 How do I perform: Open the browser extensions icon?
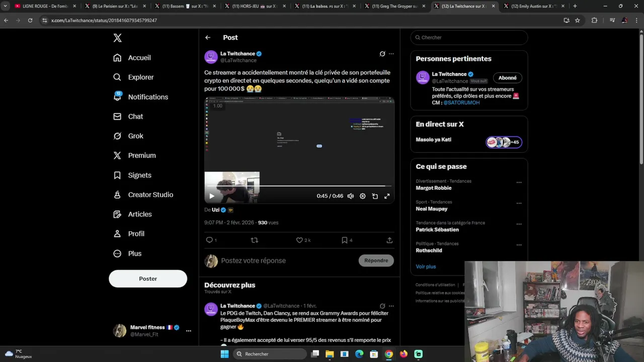click(594, 21)
